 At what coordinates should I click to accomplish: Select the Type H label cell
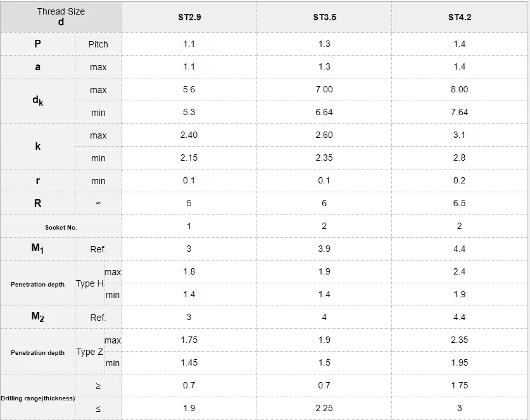pyautogui.click(x=89, y=283)
